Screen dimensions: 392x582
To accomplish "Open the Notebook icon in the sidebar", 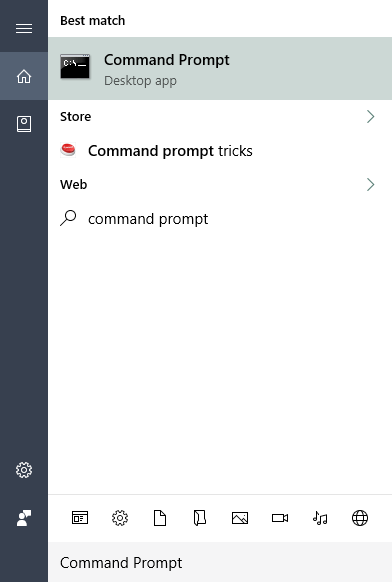I will [24, 124].
